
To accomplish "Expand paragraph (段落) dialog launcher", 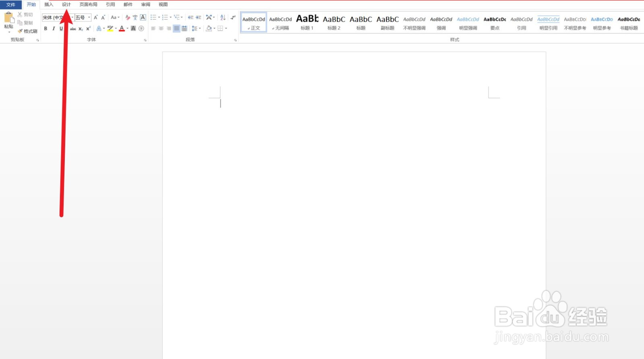I will pyautogui.click(x=235, y=40).
